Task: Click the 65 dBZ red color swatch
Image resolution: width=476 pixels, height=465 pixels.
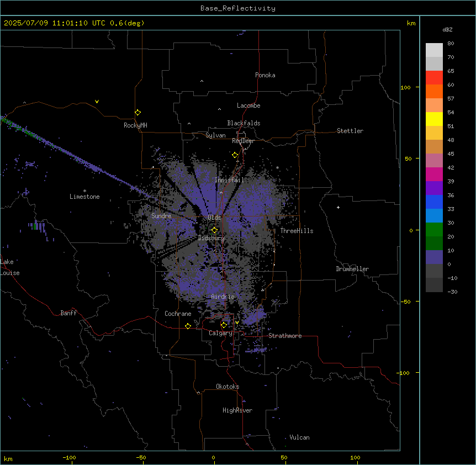Action: point(434,77)
